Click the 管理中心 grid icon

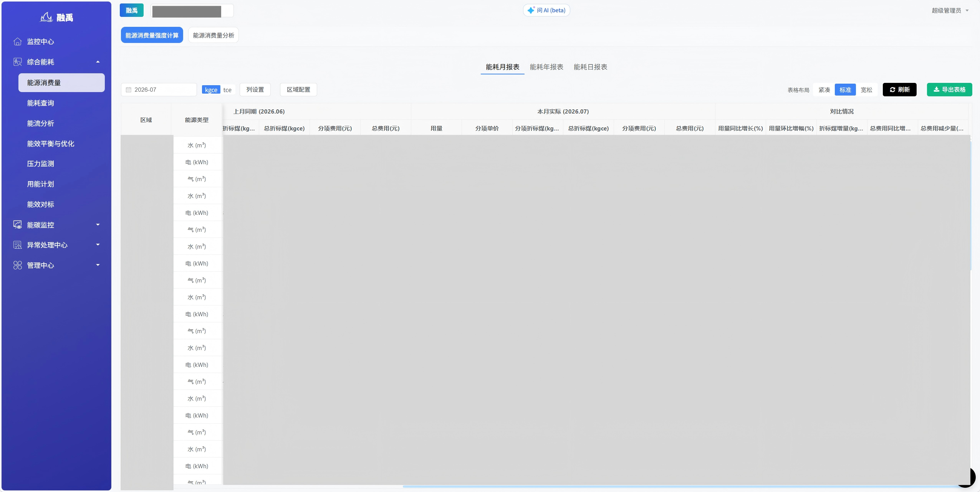pyautogui.click(x=18, y=265)
